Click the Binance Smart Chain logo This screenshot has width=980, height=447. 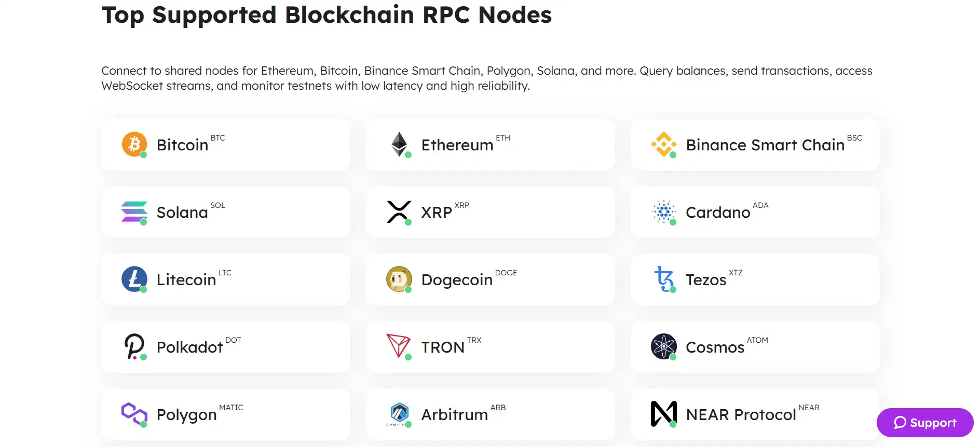[664, 144]
